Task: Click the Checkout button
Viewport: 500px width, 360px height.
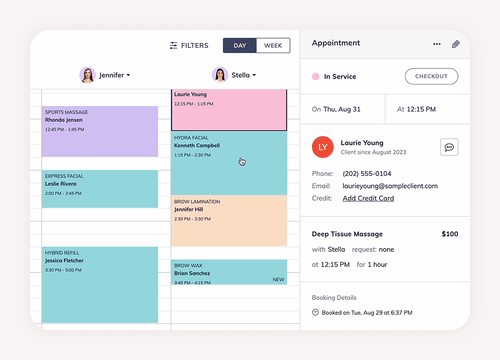Action: 431,76
